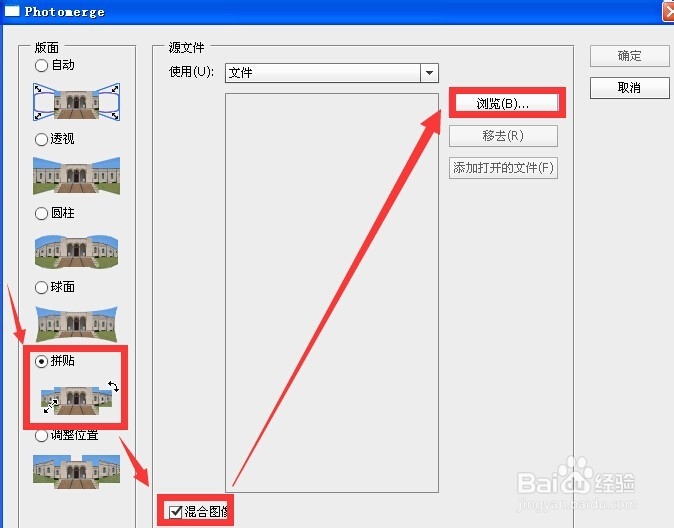
Task: Click the 调整位置 reposition preview thumbnail
Action: 77,472
